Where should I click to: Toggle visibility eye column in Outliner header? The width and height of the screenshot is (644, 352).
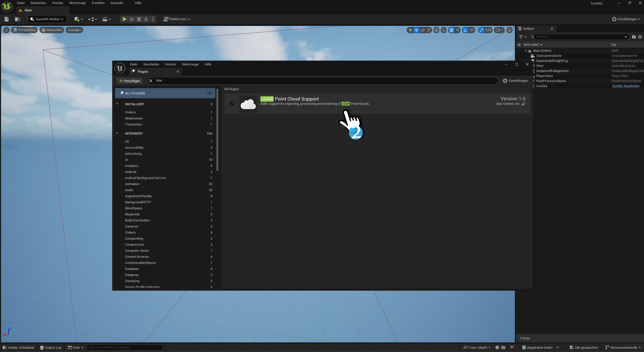click(x=519, y=45)
